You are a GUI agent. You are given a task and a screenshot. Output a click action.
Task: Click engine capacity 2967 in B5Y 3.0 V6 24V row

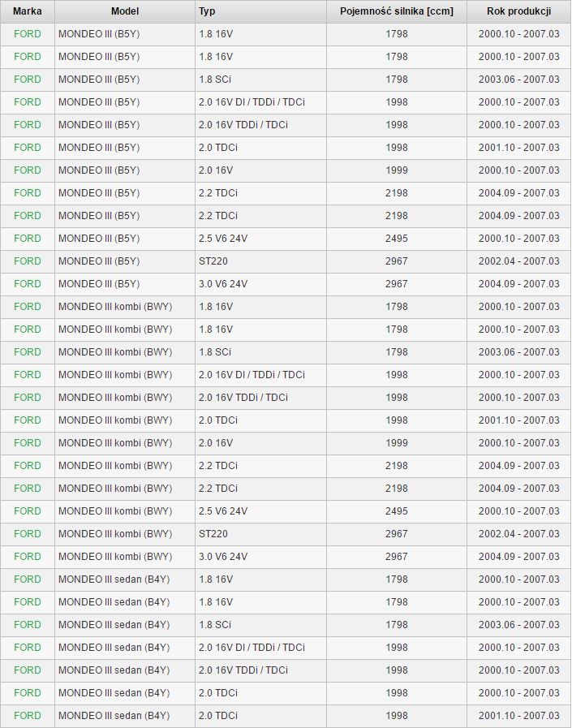[x=397, y=284]
